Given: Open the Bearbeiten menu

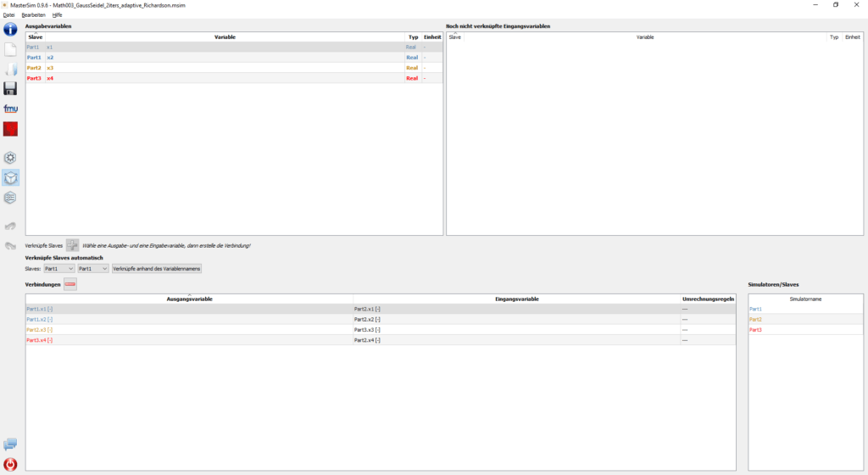Looking at the screenshot, I should [33, 15].
